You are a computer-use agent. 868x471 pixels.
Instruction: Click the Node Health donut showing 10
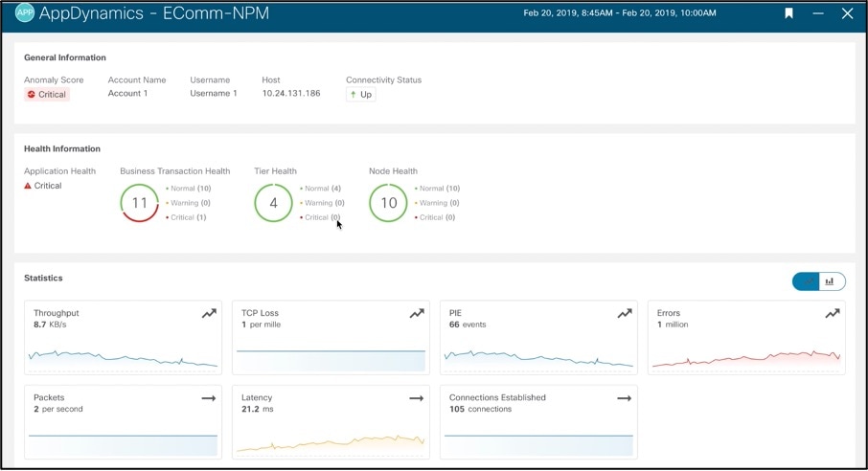click(x=389, y=203)
